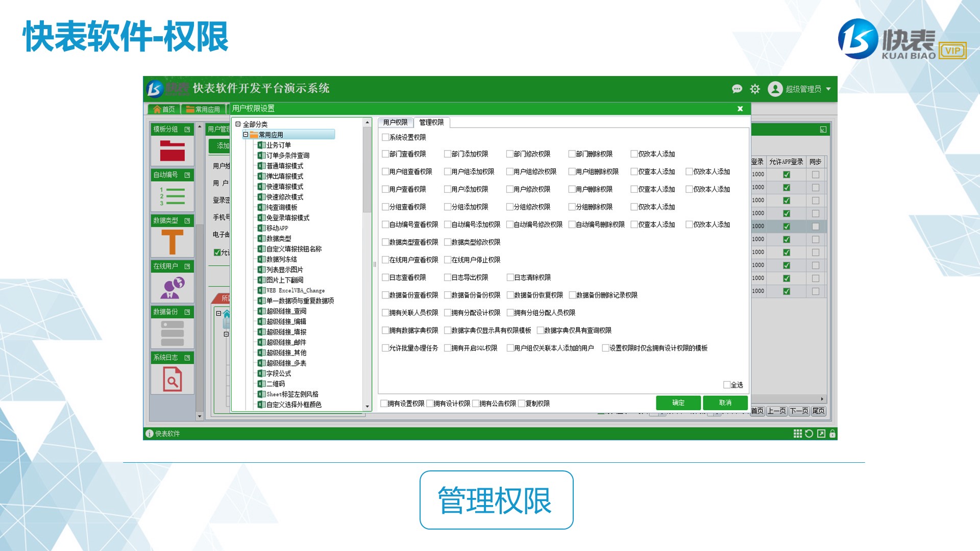Click the 确定 button

(x=678, y=403)
